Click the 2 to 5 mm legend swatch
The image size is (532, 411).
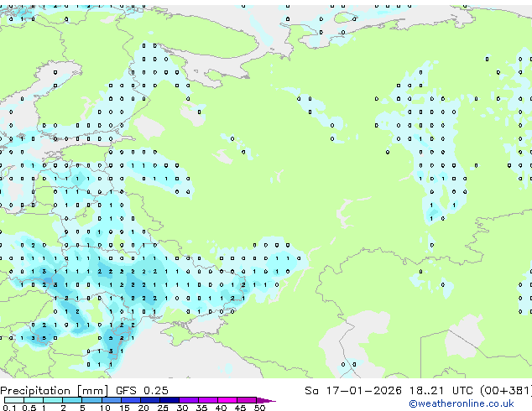pos(72,400)
